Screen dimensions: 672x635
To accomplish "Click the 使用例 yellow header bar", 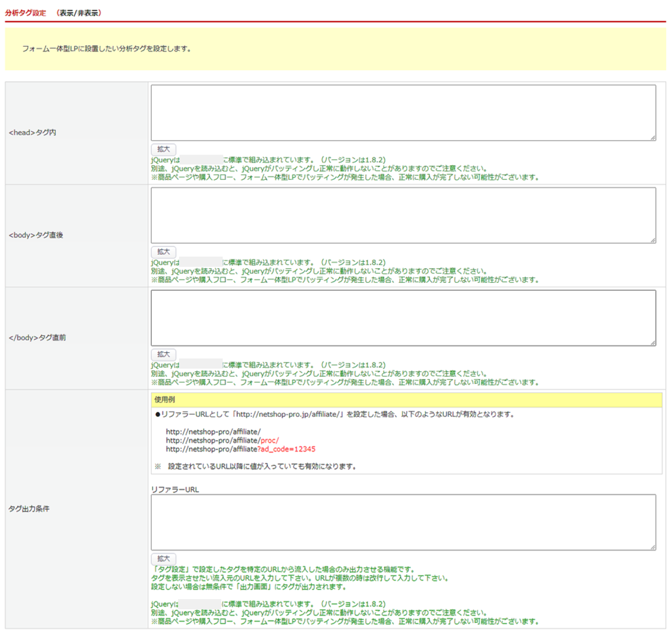I will pos(406,400).
